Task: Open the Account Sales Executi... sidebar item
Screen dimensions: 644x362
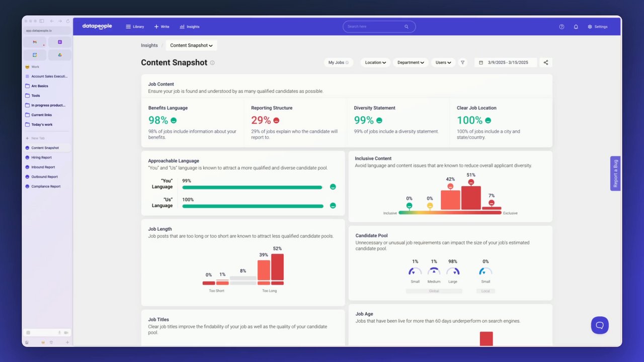Action: 47,76
